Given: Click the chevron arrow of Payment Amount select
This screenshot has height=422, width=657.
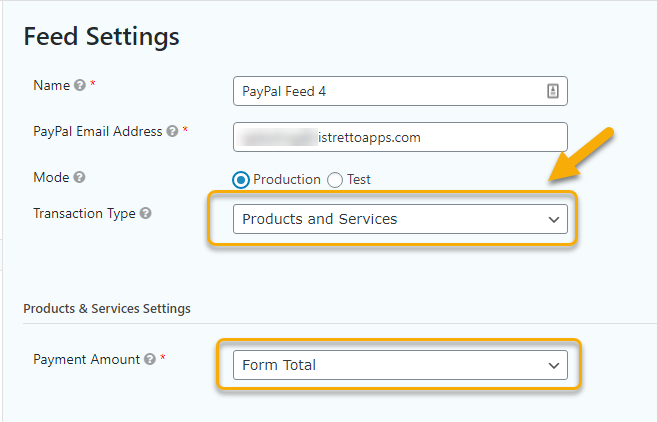Looking at the screenshot, I should pyautogui.click(x=554, y=366).
